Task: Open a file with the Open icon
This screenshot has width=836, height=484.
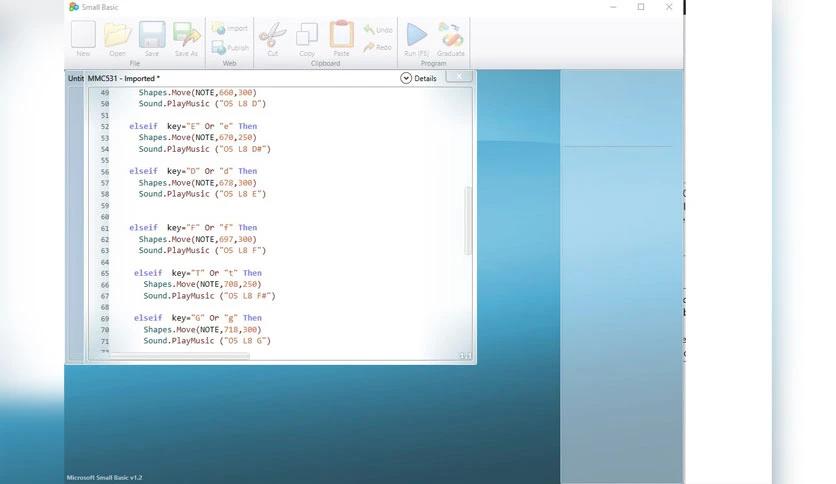Action: 117,39
